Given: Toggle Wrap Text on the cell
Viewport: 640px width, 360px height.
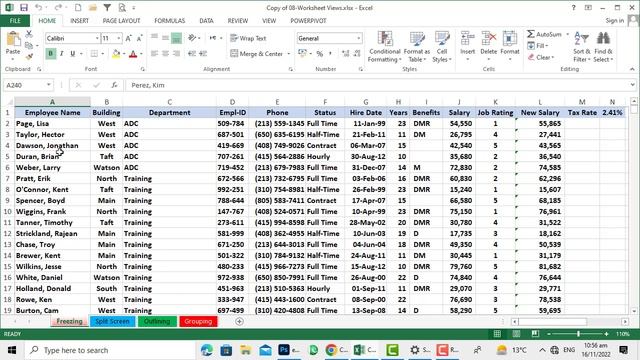Looking at the screenshot, I should coord(248,38).
